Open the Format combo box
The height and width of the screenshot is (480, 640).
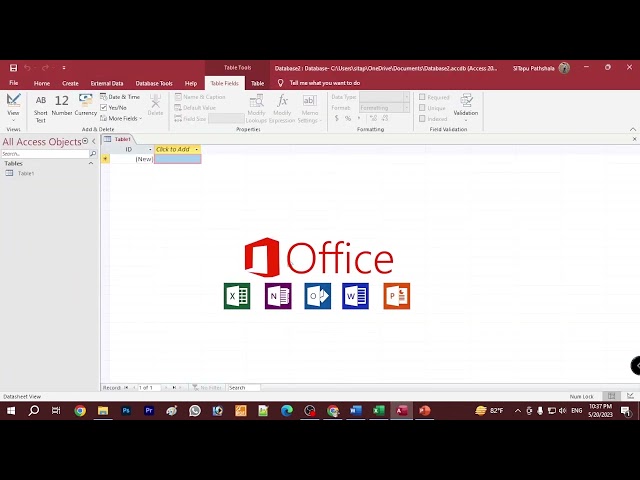pos(384,108)
